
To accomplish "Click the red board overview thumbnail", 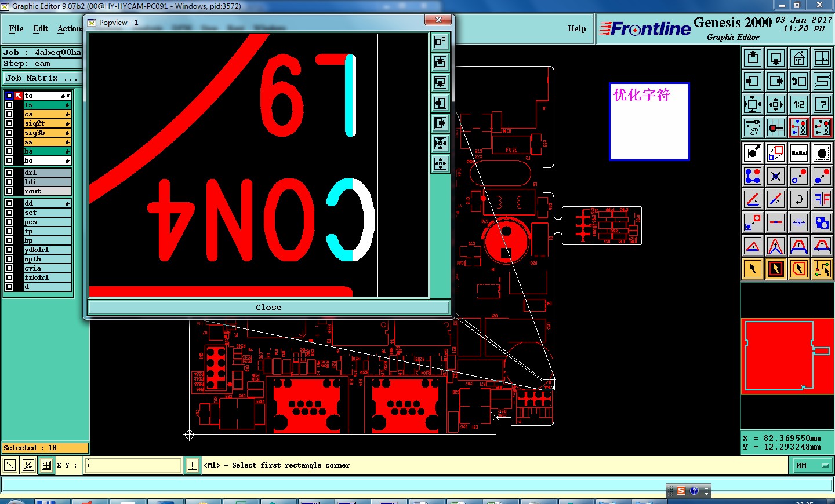I will [x=788, y=356].
